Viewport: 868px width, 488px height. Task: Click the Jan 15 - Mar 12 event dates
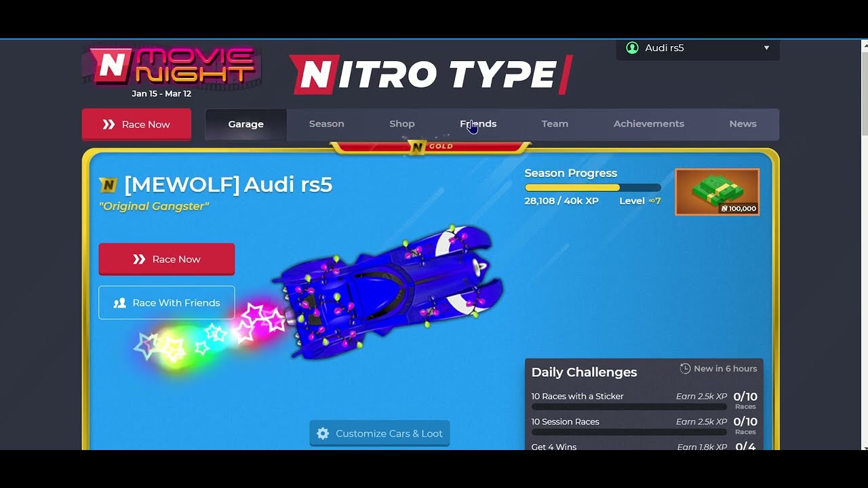coord(161,94)
